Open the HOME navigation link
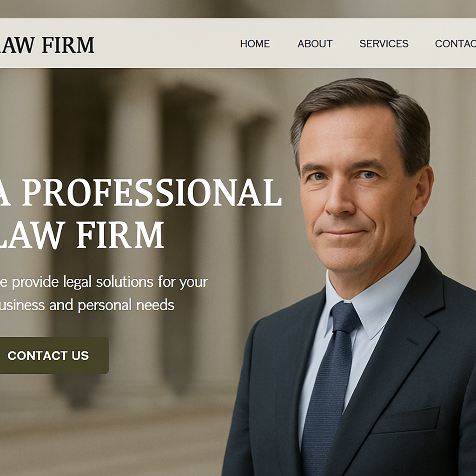 (255, 44)
